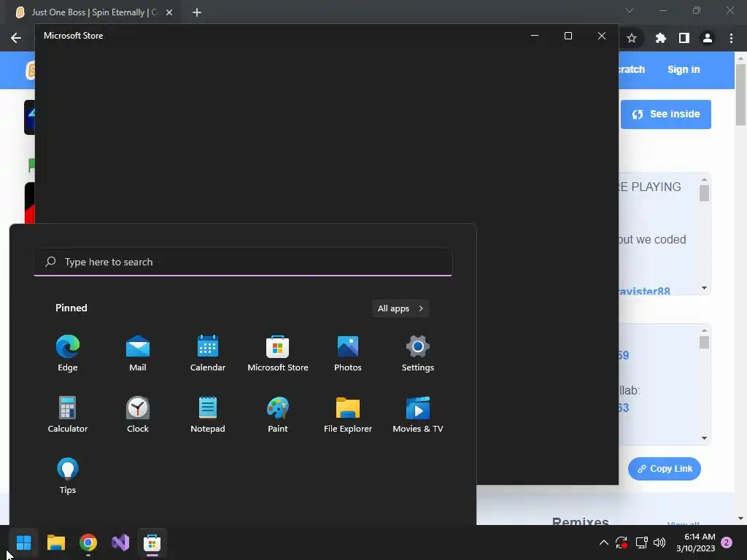Click the See inside button
Viewport: 747px width, 560px height.
(666, 114)
